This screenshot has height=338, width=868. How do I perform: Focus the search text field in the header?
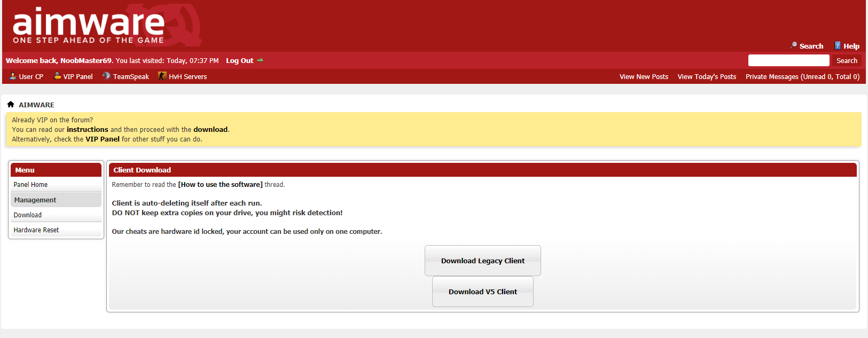pyautogui.click(x=788, y=60)
